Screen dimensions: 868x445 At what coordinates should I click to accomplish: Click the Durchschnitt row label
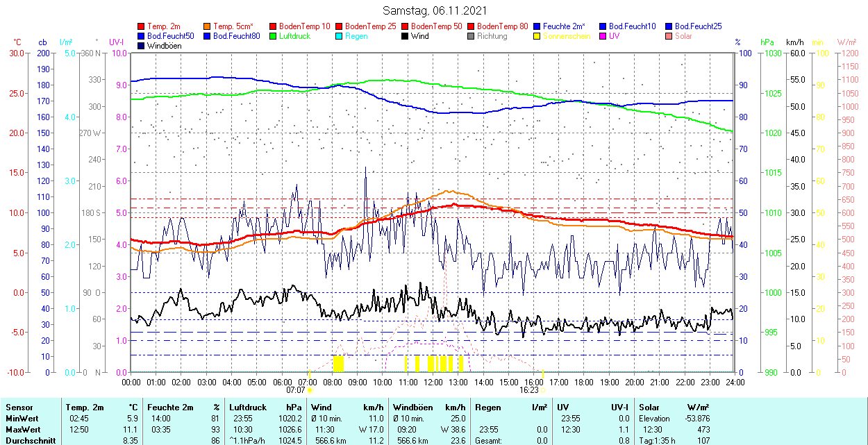pyautogui.click(x=28, y=441)
